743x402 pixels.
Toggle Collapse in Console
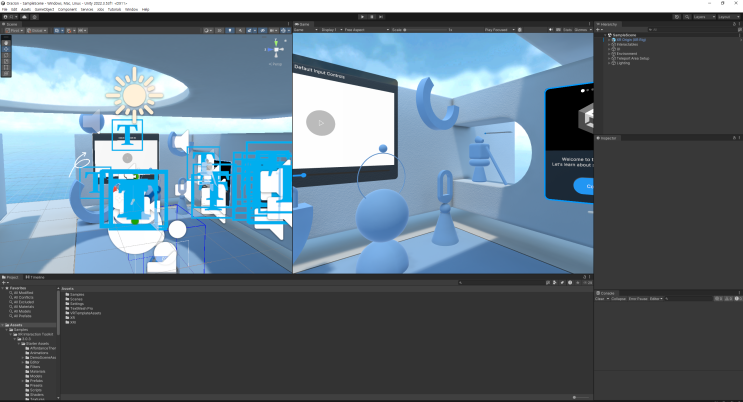[x=618, y=299]
